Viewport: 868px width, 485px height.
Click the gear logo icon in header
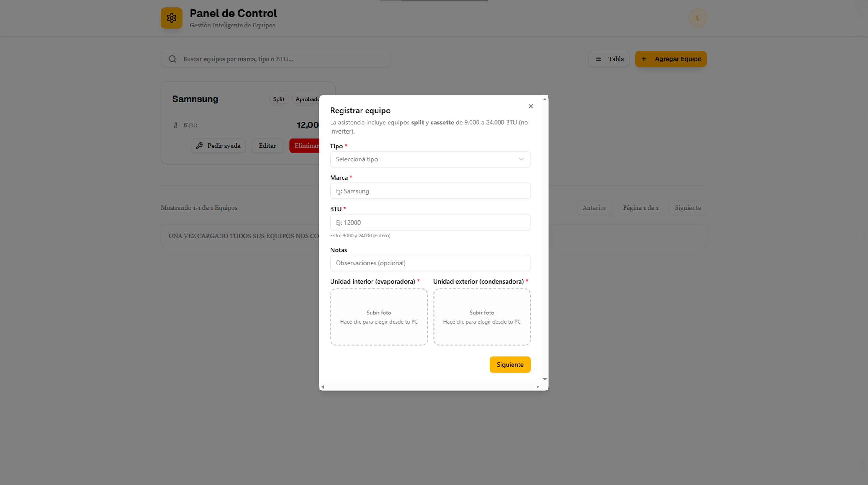pyautogui.click(x=172, y=18)
